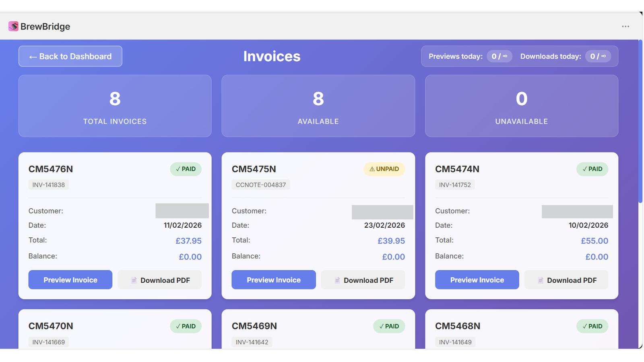644x362 pixels.
Task: Select the CCNOTE-004837 reference tag
Action: [x=261, y=185]
